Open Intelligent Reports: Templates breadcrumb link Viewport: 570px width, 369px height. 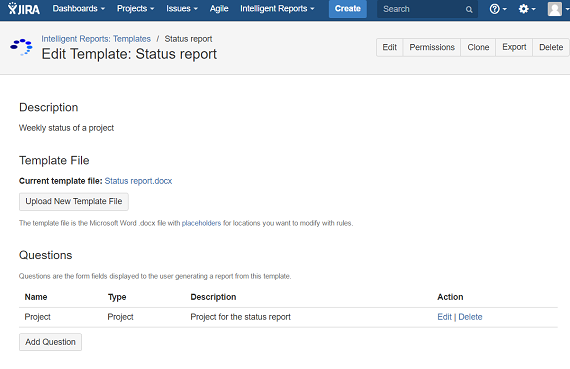click(96, 39)
